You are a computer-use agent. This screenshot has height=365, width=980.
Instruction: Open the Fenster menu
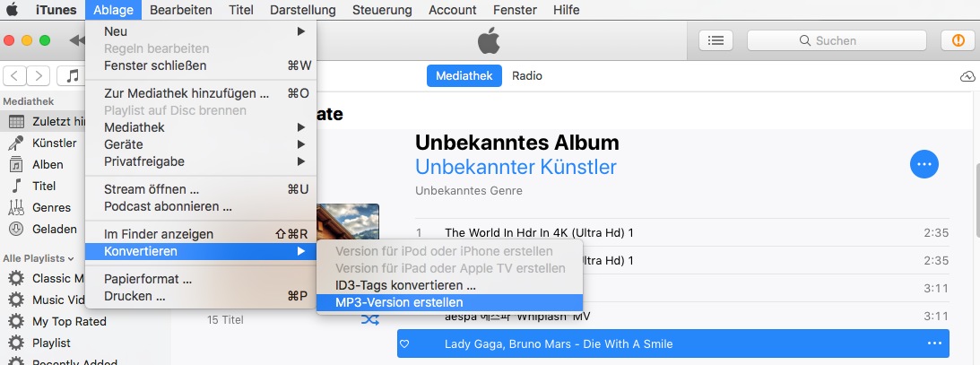[515, 10]
